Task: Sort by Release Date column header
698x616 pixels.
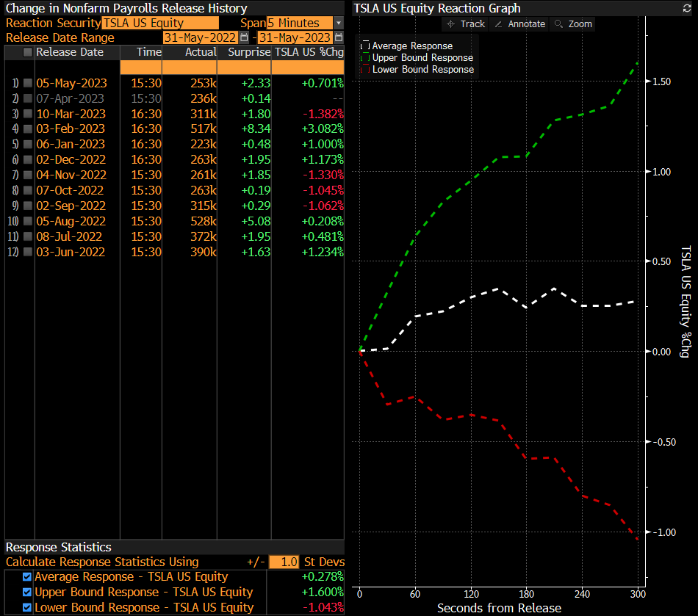Action: [70, 52]
